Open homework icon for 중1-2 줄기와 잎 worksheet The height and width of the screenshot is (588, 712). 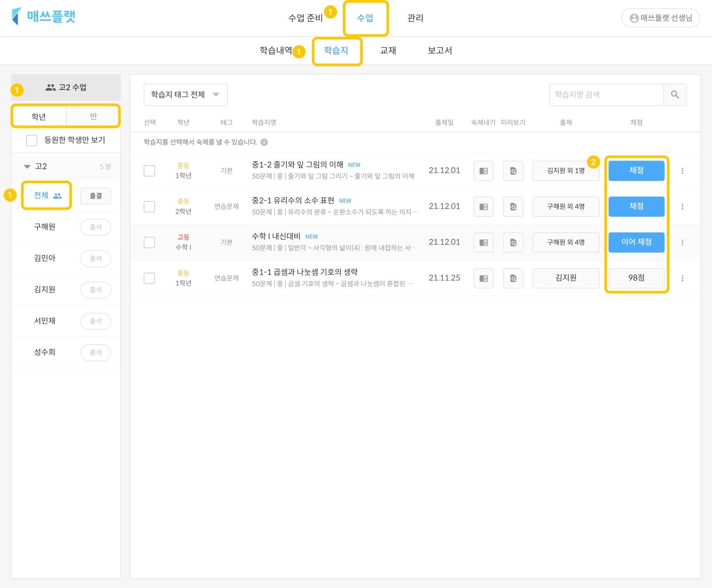pos(483,171)
